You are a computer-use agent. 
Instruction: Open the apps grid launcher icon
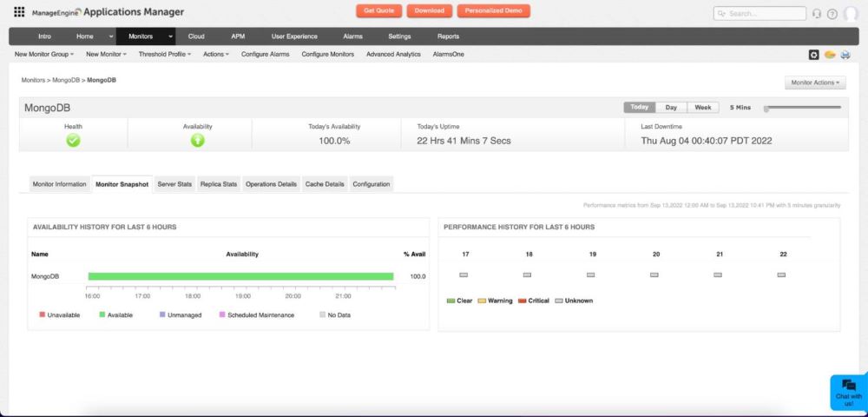point(19,11)
